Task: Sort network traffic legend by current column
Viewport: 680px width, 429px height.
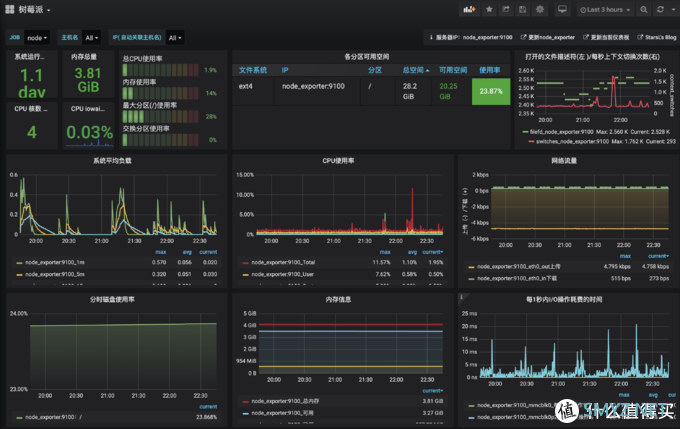Action: 658,256
